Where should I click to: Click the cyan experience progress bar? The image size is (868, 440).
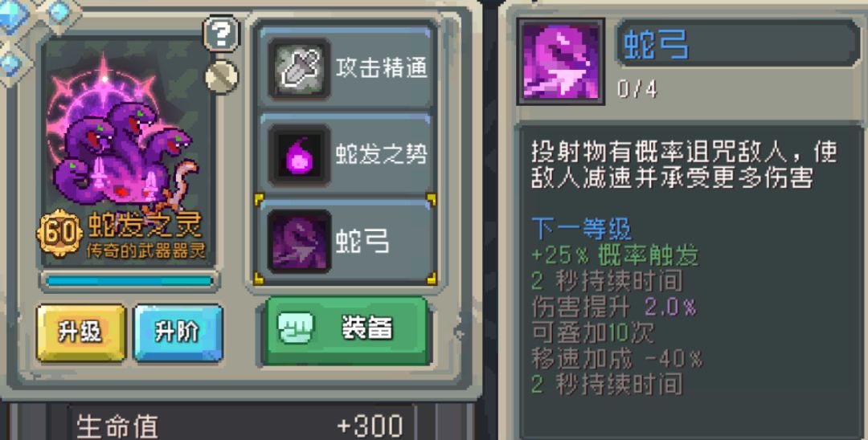point(129,281)
